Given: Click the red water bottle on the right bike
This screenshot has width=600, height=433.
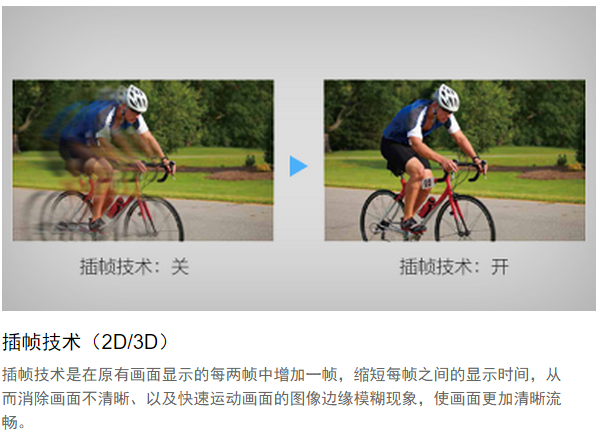Looking at the screenshot, I should click(426, 207).
